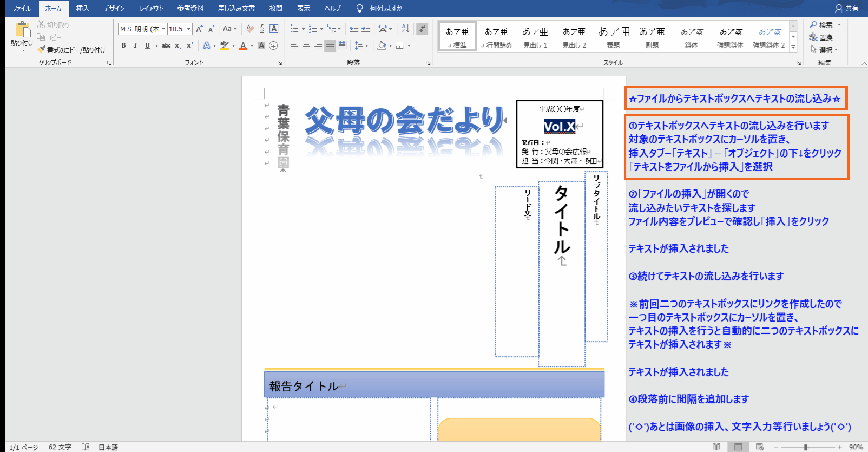Screen dimensions: 868x452
Task: Switch to the レイアウト (Layout) tab
Action: tap(150, 9)
